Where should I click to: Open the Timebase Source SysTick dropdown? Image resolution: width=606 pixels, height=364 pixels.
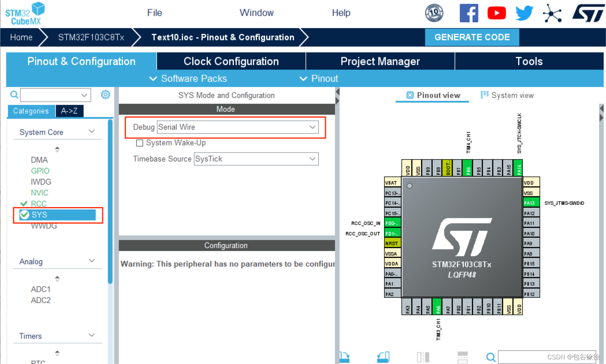256,159
